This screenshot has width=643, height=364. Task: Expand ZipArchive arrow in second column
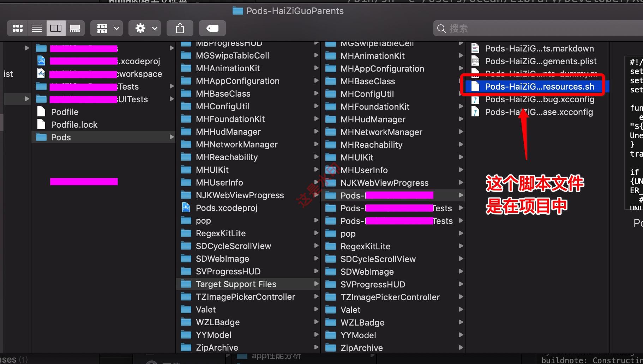[x=316, y=347]
